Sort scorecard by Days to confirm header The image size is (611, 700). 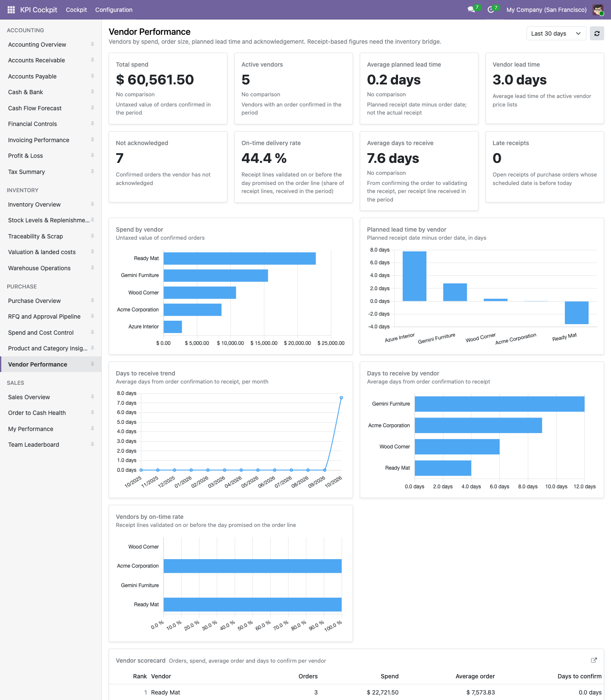580,676
